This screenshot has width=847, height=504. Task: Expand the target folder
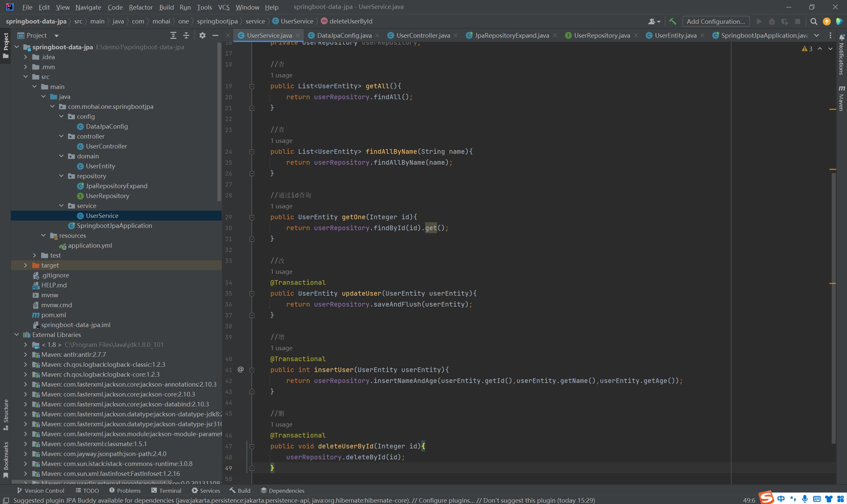[x=25, y=265]
